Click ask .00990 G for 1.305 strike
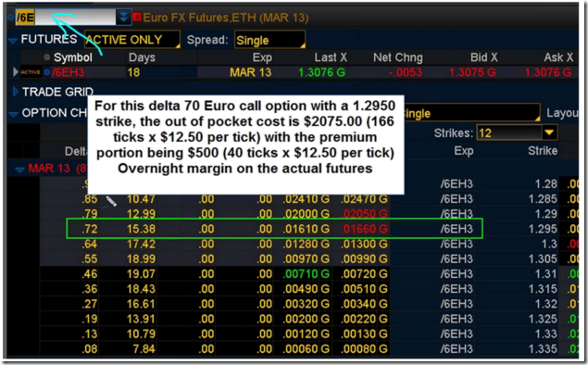The height and width of the screenshot is (365, 588). coord(364,258)
